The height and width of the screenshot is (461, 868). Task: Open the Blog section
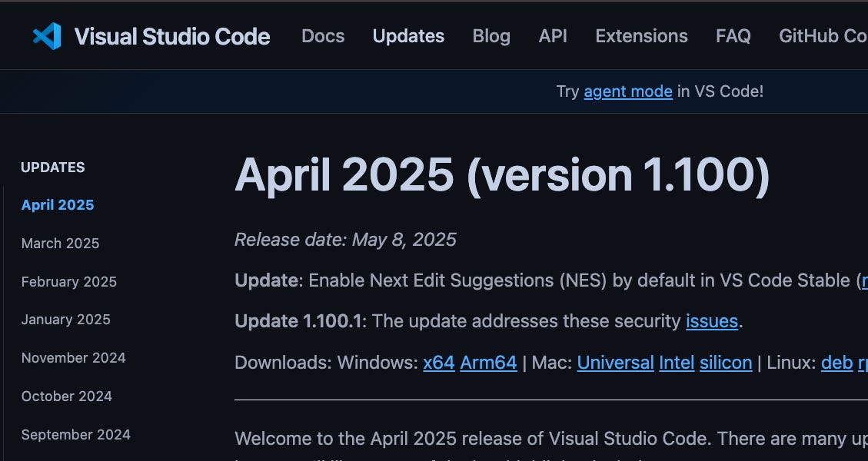[x=491, y=35]
